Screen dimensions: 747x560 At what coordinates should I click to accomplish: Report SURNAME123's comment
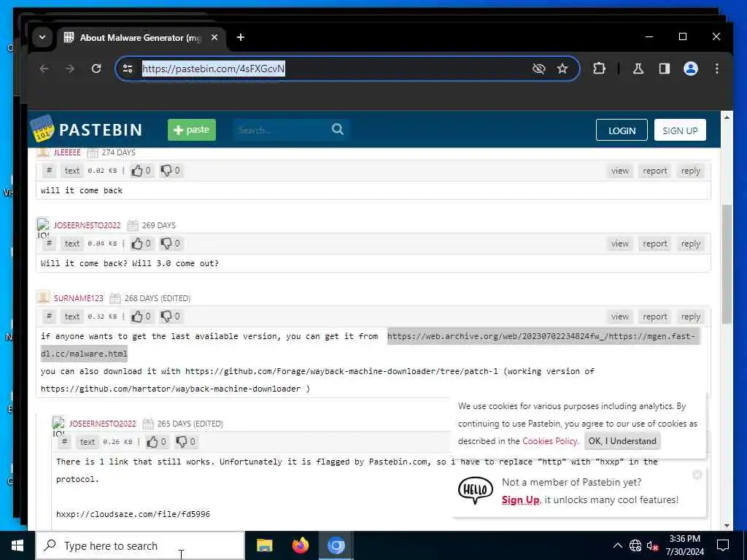click(654, 316)
